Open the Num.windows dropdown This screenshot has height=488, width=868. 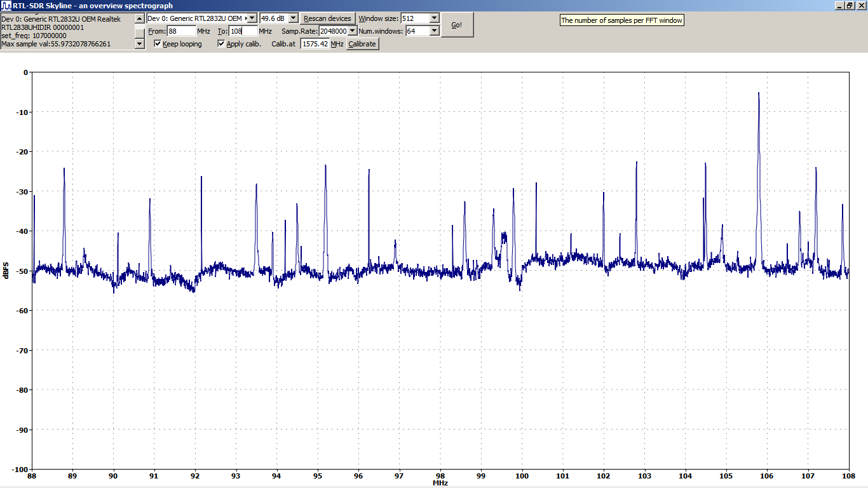point(435,31)
